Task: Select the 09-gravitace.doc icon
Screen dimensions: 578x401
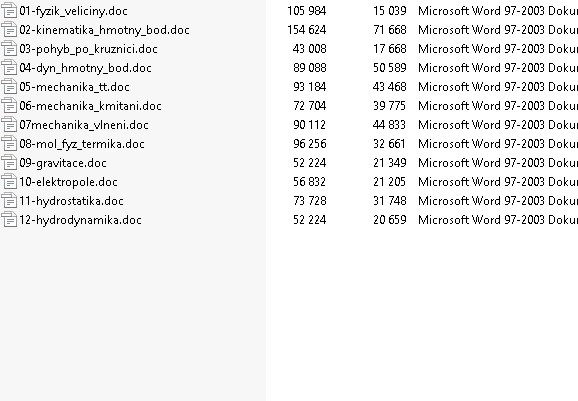Action: pyautogui.click(x=9, y=163)
